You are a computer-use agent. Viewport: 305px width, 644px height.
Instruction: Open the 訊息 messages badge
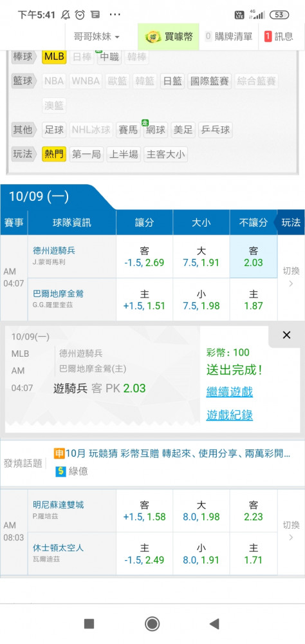pos(279,37)
